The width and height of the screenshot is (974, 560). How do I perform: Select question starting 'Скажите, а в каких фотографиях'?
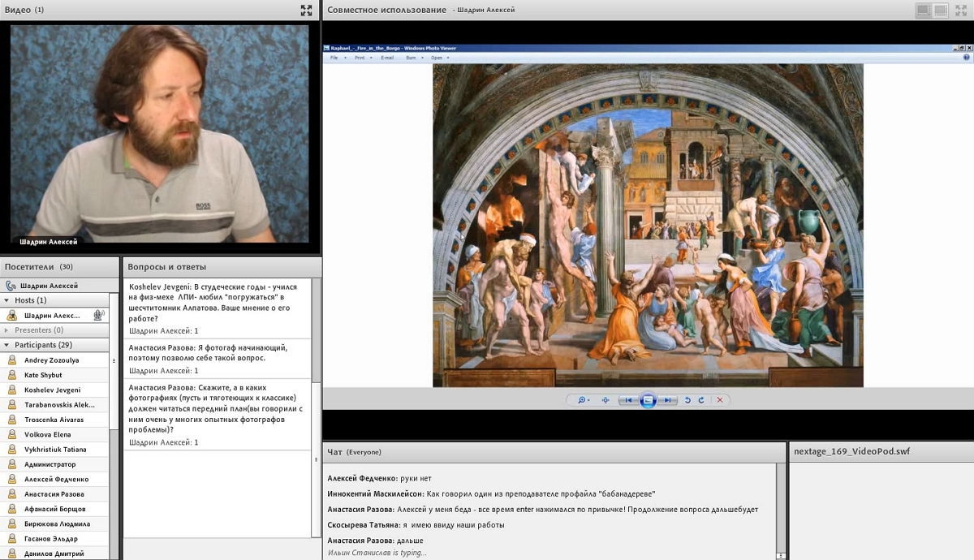point(218,415)
